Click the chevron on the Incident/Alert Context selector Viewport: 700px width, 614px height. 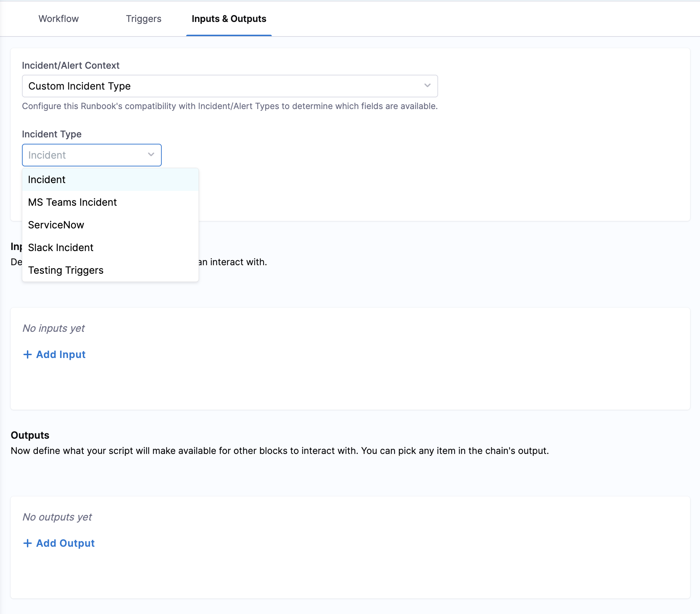click(427, 86)
